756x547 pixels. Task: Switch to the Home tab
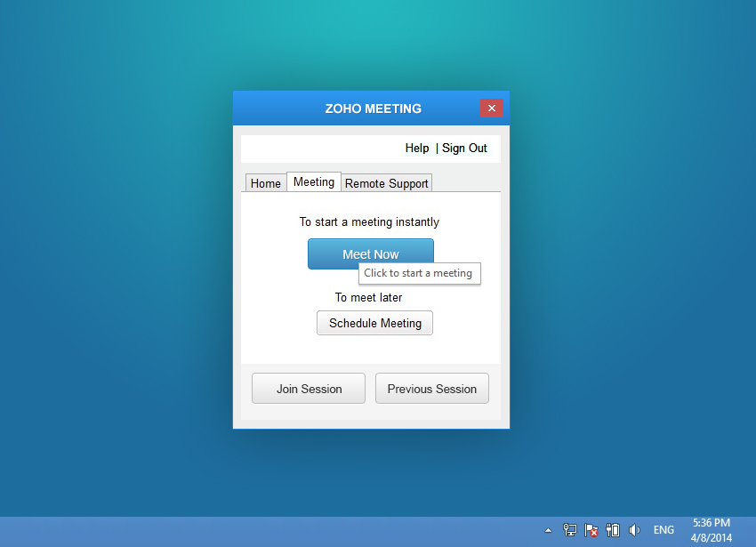[x=266, y=183]
